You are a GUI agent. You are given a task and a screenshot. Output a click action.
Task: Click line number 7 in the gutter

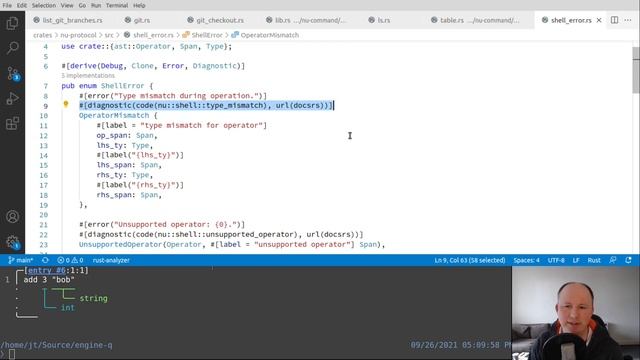[x=45, y=86]
